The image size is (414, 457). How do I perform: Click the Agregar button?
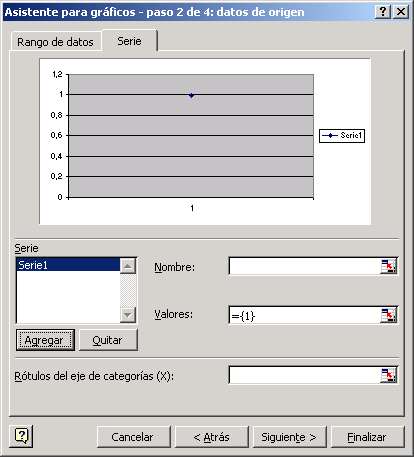click(x=45, y=340)
